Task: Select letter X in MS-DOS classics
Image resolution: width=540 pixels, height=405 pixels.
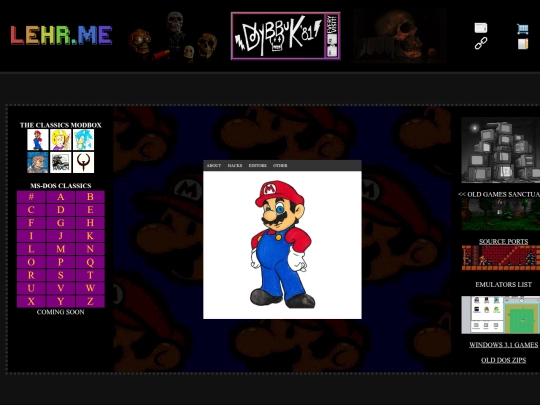Action: point(31,301)
